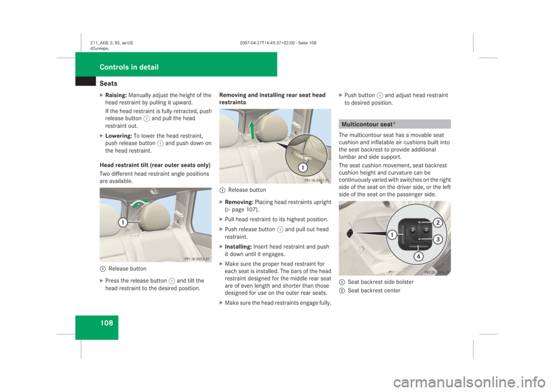This screenshot has height=392, width=555.
Task: Click callout 2 on the seat switch illustration
Action: (438, 223)
